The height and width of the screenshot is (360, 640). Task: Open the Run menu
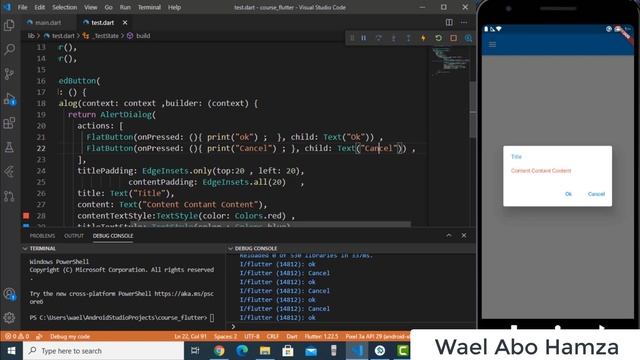[x=125, y=7]
